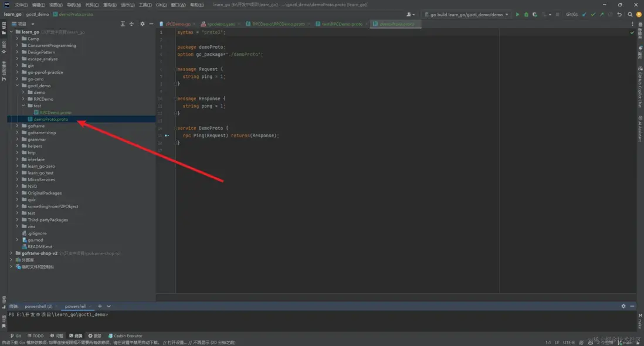Select the powershell (2) terminal tab
This screenshot has height=346, width=644.
[38, 306]
